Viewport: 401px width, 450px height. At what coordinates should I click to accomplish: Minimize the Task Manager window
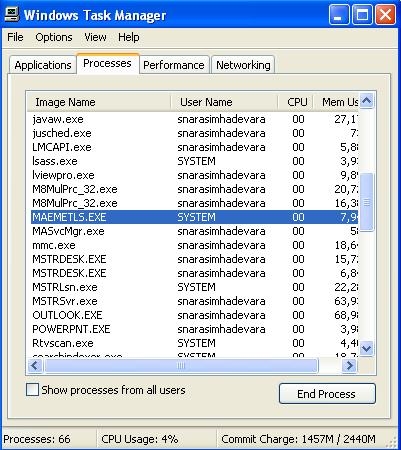pos(339,15)
